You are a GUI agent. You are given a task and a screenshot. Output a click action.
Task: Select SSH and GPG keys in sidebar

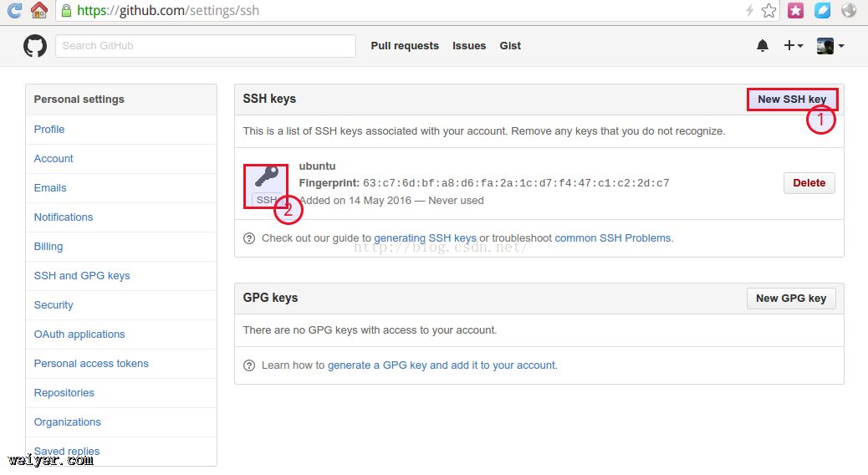point(82,276)
